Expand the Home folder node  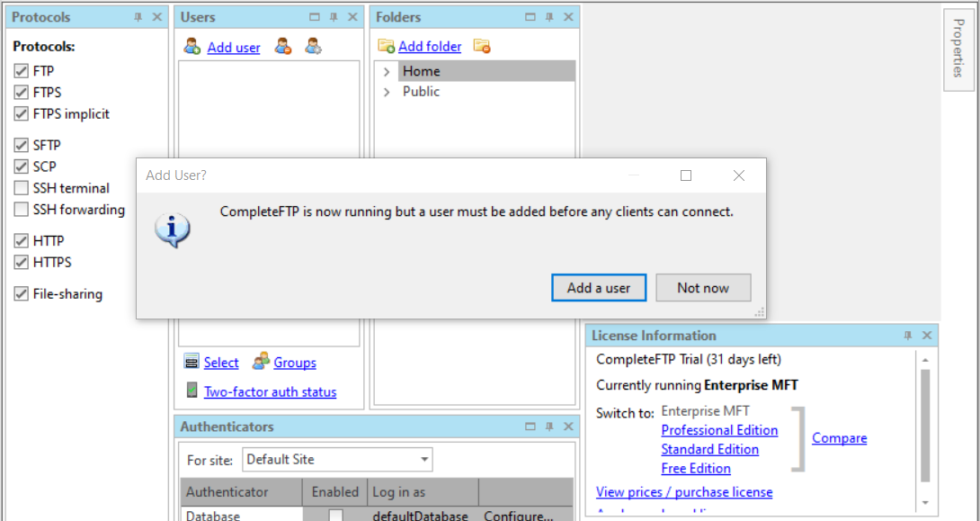[x=387, y=72]
